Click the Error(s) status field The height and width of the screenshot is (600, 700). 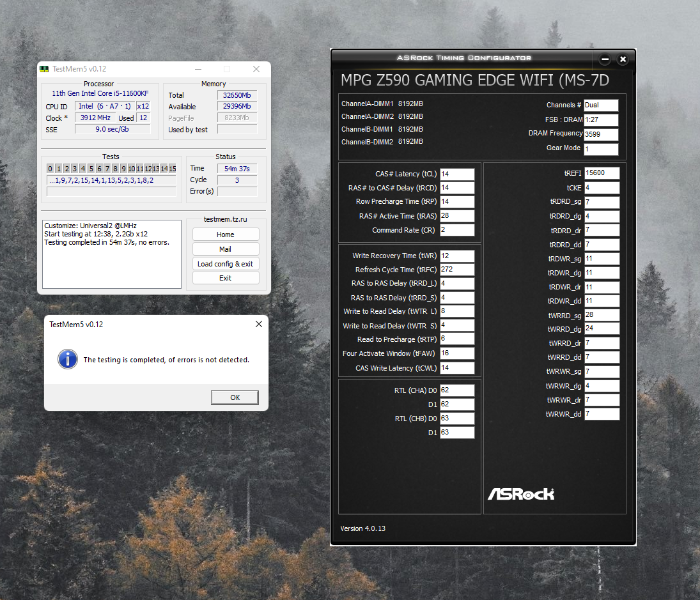(x=237, y=192)
